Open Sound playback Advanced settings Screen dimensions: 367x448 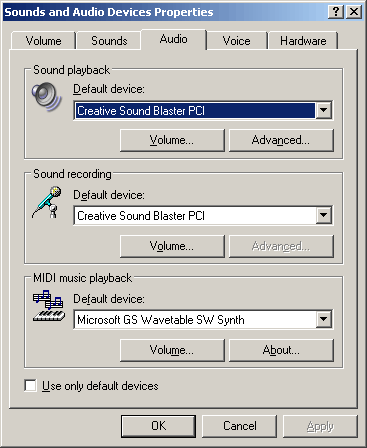tap(281, 140)
